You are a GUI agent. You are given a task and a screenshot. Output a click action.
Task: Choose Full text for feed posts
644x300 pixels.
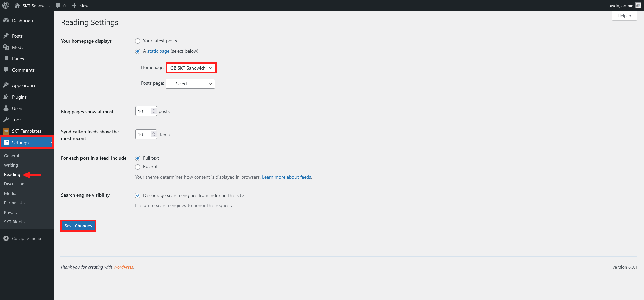(138, 158)
